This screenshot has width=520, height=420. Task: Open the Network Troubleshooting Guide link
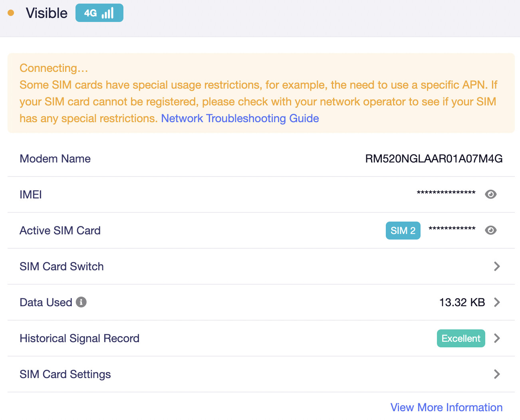tap(240, 119)
